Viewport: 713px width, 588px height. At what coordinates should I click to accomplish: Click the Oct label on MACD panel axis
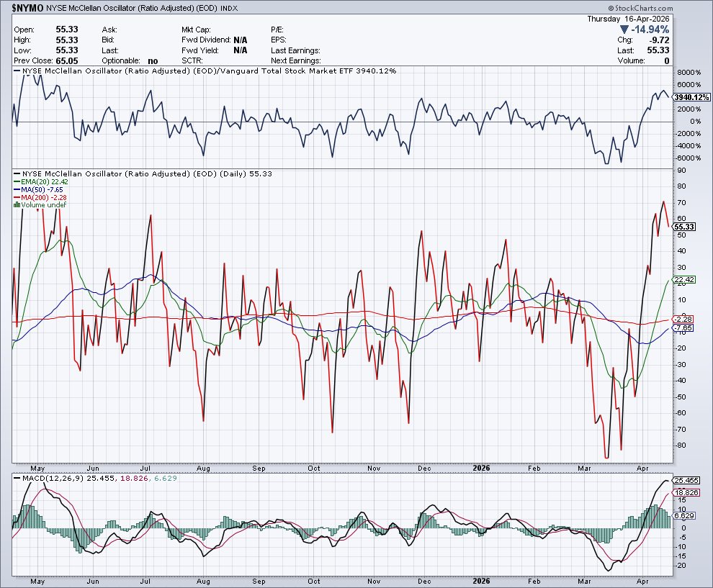tap(314, 582)
